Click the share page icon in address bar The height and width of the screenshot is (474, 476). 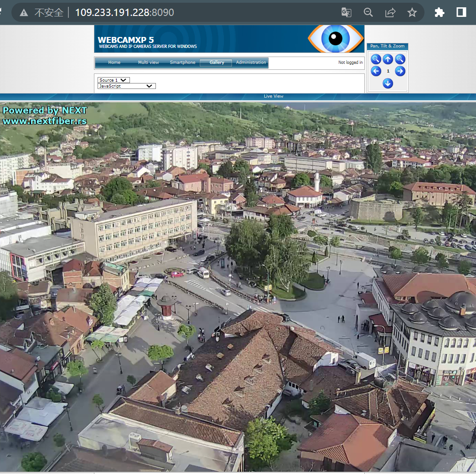point(390,12)
